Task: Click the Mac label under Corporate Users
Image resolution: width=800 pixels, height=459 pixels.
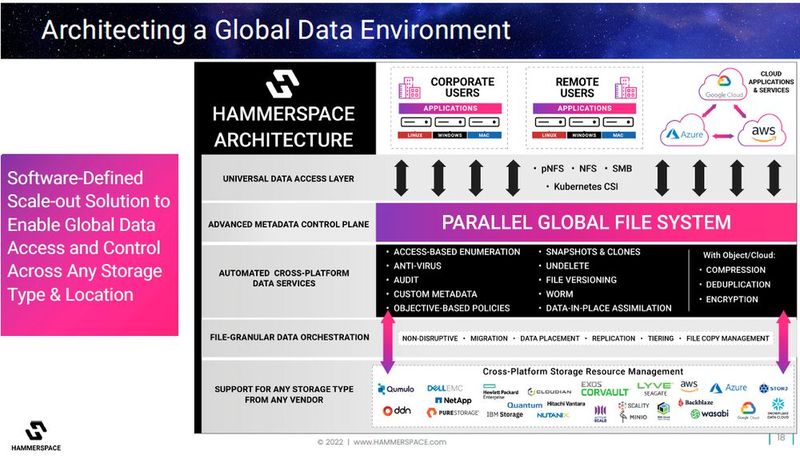Action: click(484, 135)
